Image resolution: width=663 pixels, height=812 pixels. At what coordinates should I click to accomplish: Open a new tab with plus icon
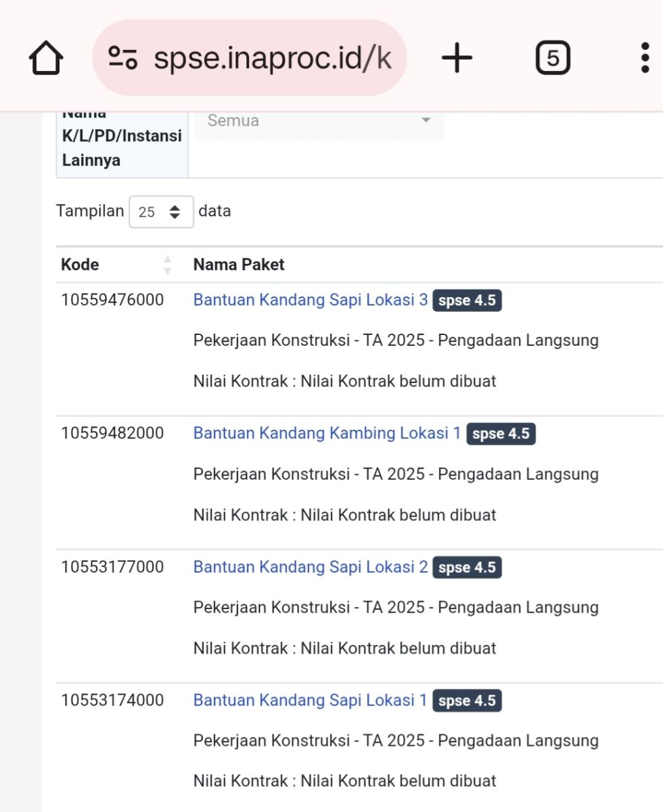(457, 59)
